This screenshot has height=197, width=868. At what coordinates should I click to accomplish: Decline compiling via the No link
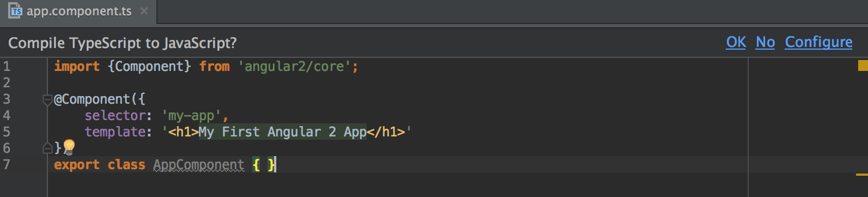pos(765,42)
